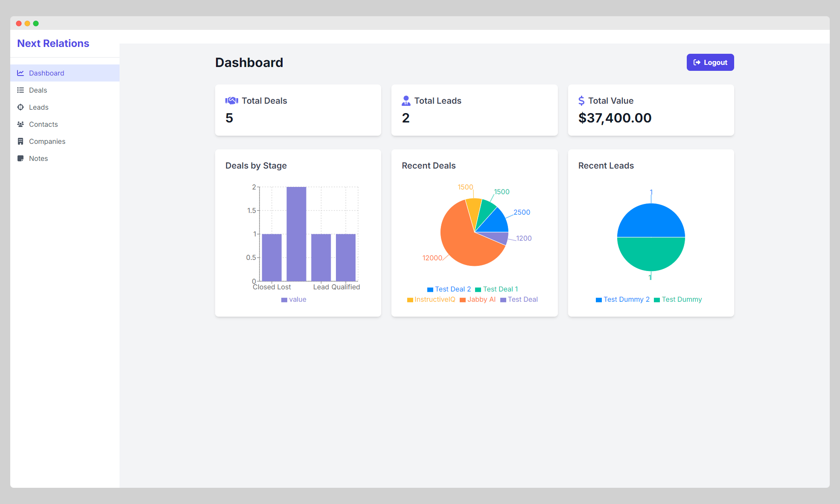Go to the Contacts page

pos(43,124)
